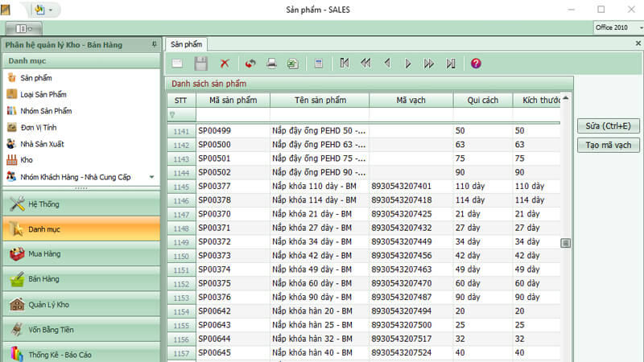
Task: Click the application icon in title bar
Action: [6, 10]
